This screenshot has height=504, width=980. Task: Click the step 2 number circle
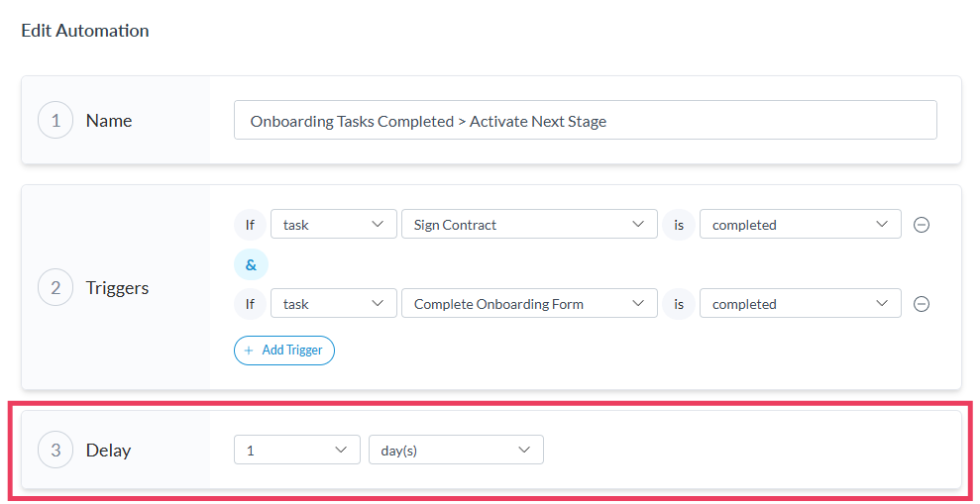(55, 288)
